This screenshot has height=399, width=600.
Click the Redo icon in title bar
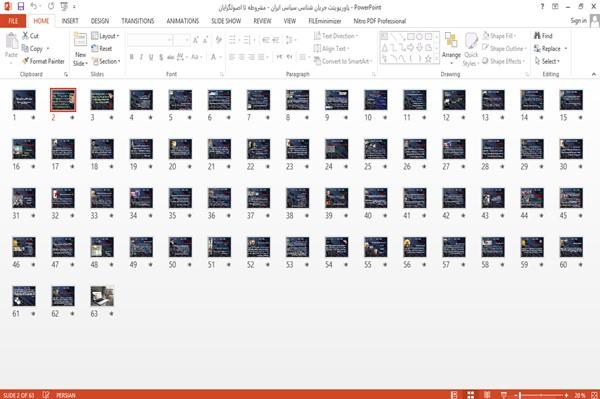(x=51, y=6)
